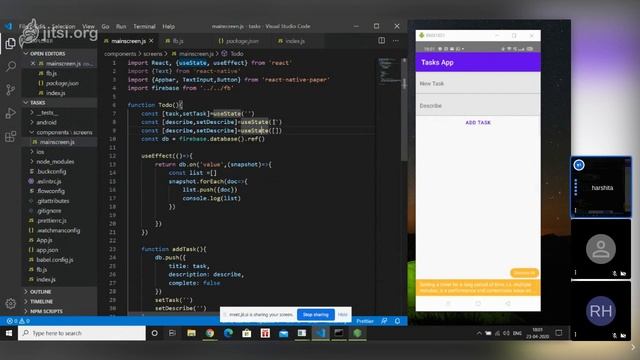Open the Manage gear in activity bar
The width and height of the screenshot is (640, 360).
point(11,303)
